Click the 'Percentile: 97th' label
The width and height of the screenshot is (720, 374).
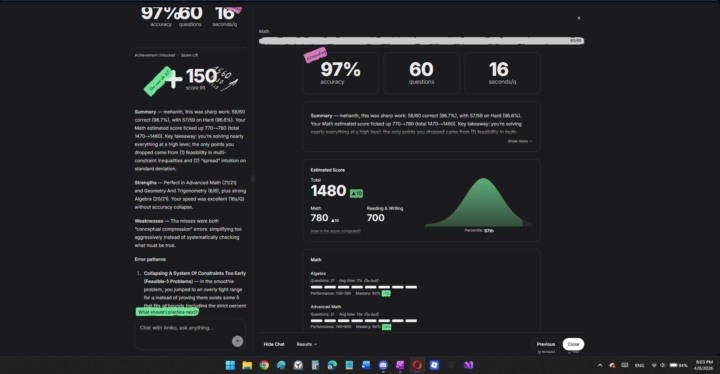coord(479,231)
